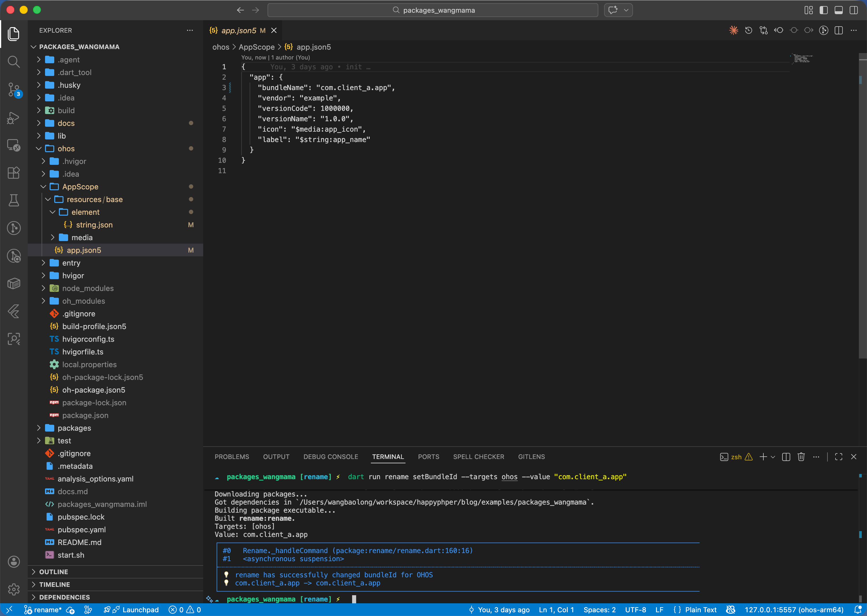Toggle the bottom Panel visibility
The height and width of the screenshot is (616, 867).
click(x=838, y=10)
